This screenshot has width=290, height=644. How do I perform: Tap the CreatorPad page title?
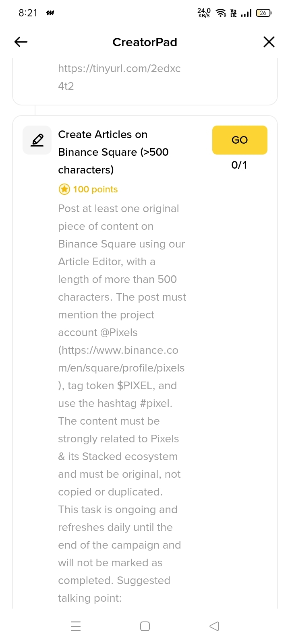coord(145,42)
